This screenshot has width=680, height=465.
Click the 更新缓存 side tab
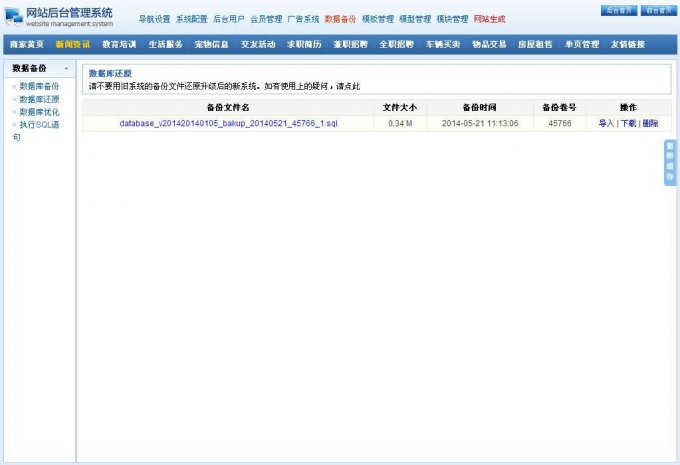point(670,163)
